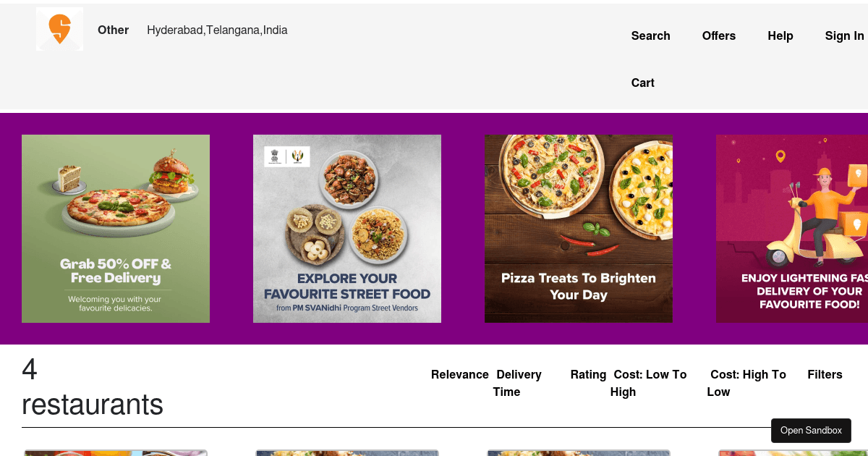Open the 'Other' location selector

(x=113, y=30)
